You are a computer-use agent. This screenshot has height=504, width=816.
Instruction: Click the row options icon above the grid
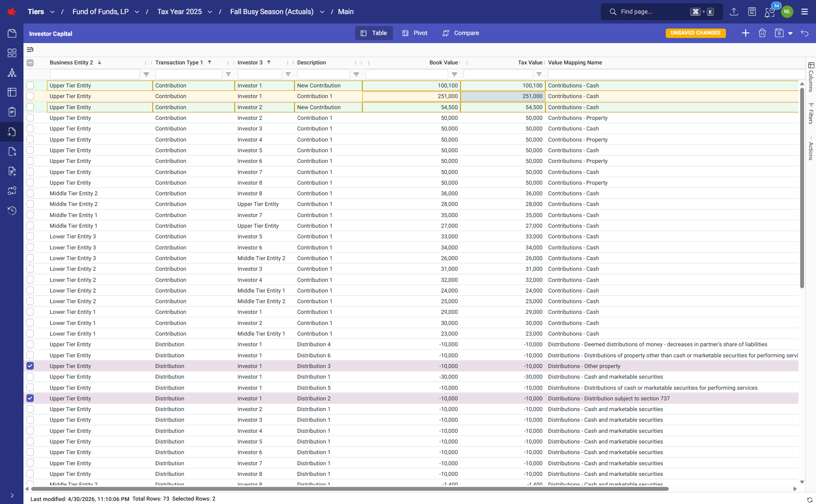click(30, 49)
